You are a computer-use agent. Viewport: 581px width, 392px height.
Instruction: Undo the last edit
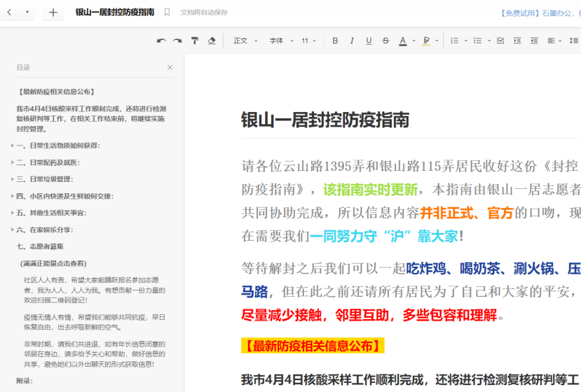pos(161,41)
